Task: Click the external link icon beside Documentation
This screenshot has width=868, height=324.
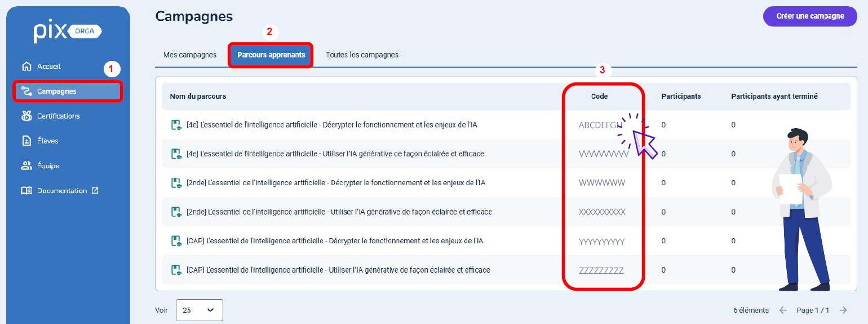Action: tap(95, 191)
